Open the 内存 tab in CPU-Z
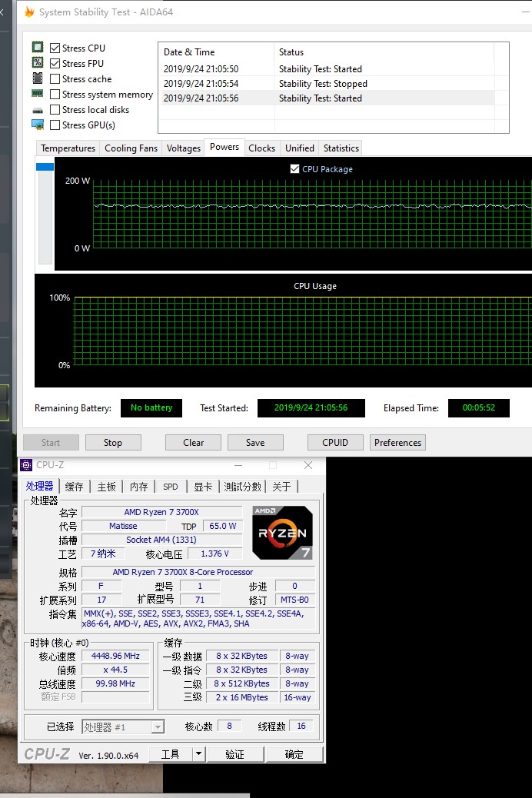Viewport: 532px width, 798px height. 138,487
